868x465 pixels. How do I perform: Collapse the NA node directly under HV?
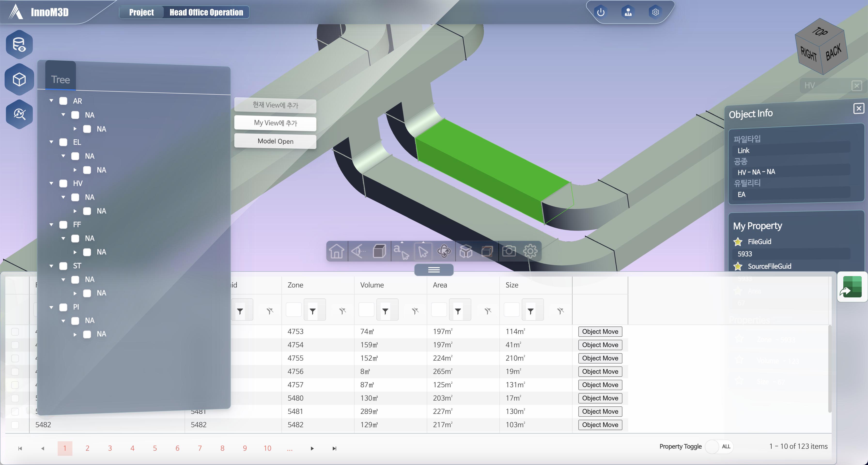tap(63, 197)
